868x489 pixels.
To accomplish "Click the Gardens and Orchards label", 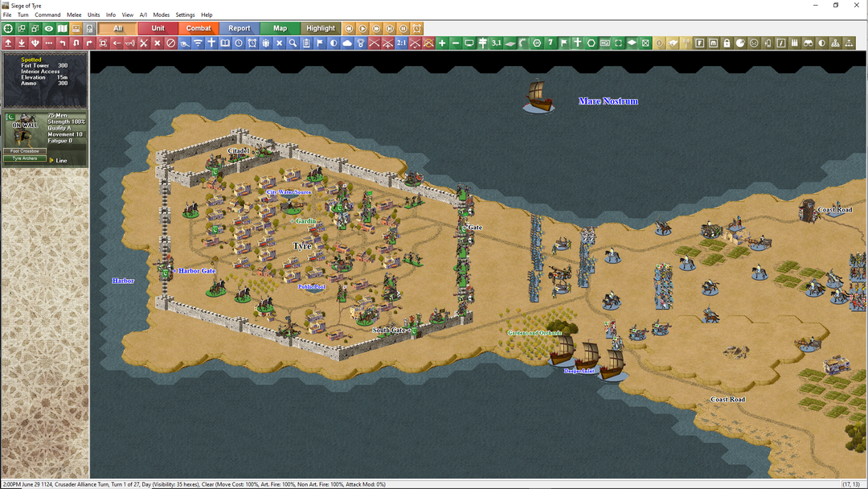I will [x=534, y=333].
